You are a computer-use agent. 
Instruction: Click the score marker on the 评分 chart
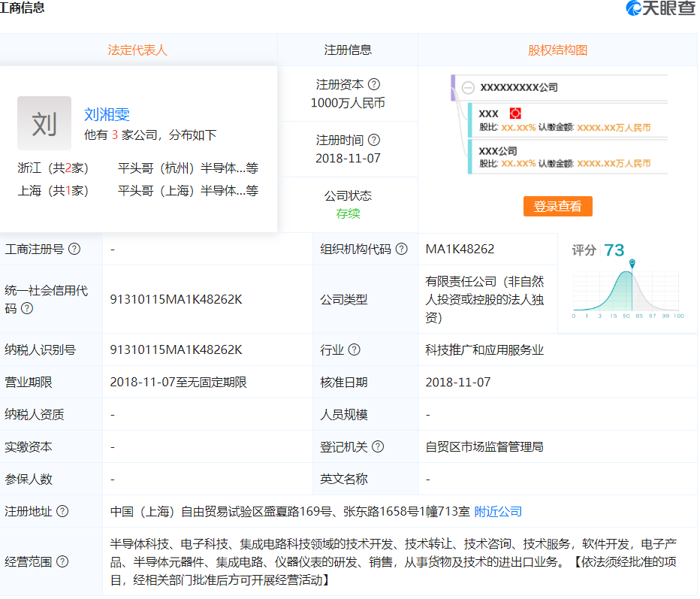[x=632, y=262]
